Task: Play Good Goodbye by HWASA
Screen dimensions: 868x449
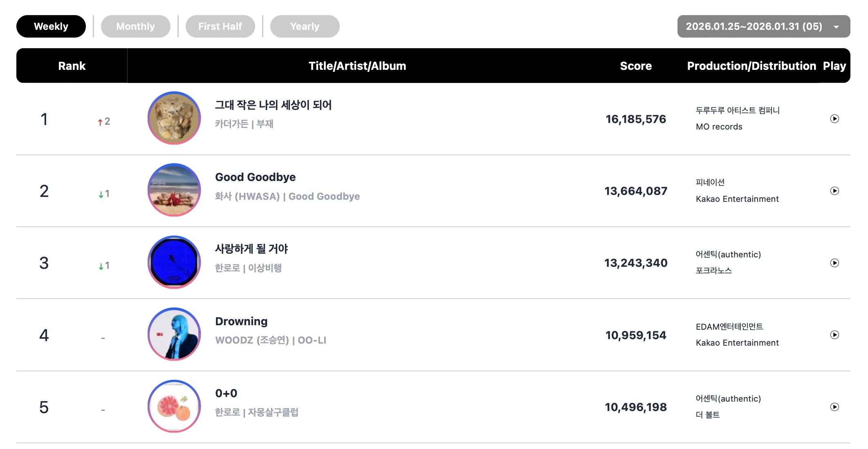Action: 834,191
